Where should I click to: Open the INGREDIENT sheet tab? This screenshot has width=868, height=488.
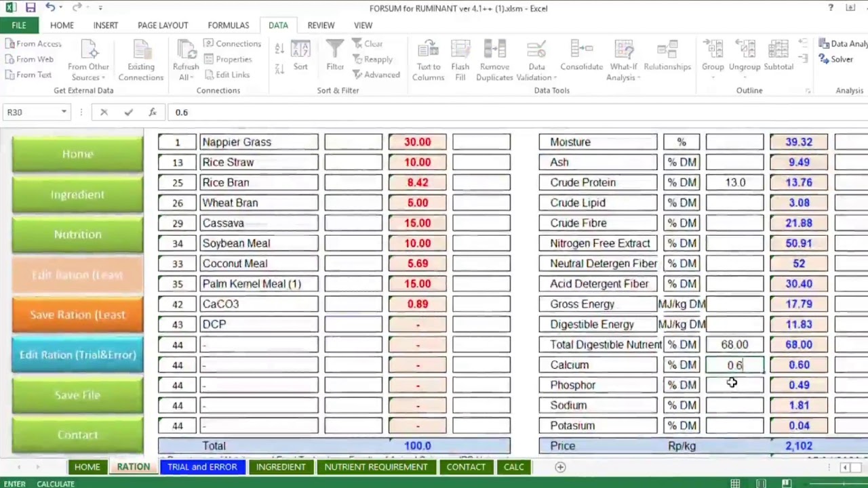pos(281,466)
